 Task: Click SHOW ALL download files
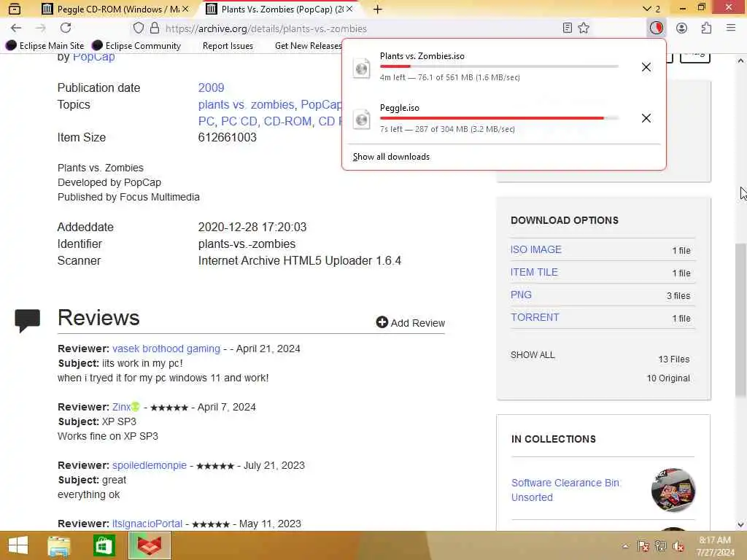[533, 355]
